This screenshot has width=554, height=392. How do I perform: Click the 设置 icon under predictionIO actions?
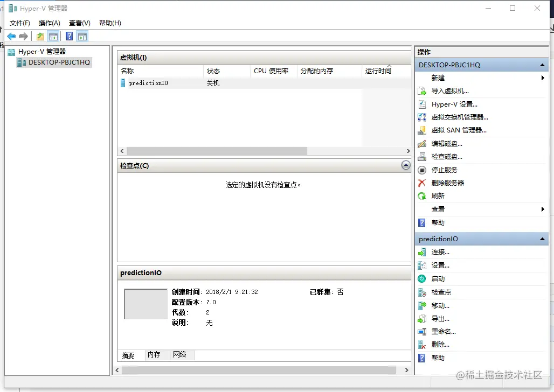422,265
